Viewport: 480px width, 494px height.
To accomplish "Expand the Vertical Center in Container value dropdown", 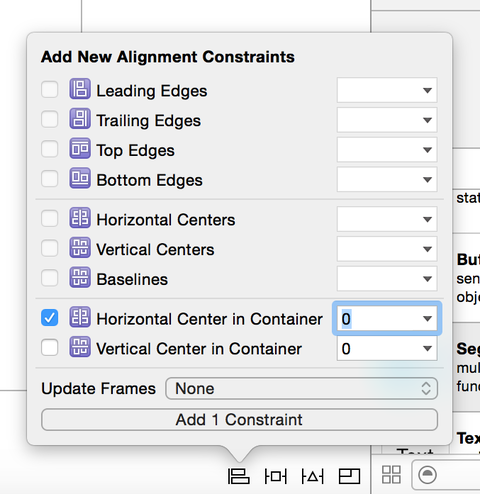I will coord(427,348).
